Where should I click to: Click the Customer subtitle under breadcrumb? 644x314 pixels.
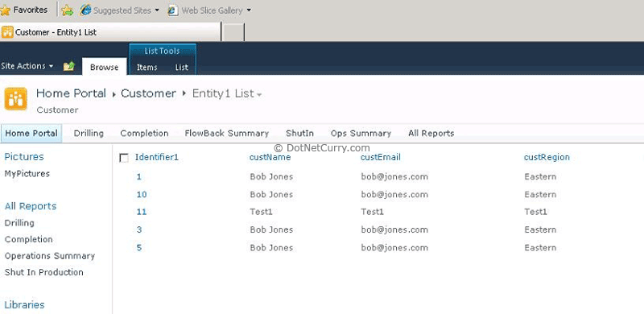coord(57,110)
